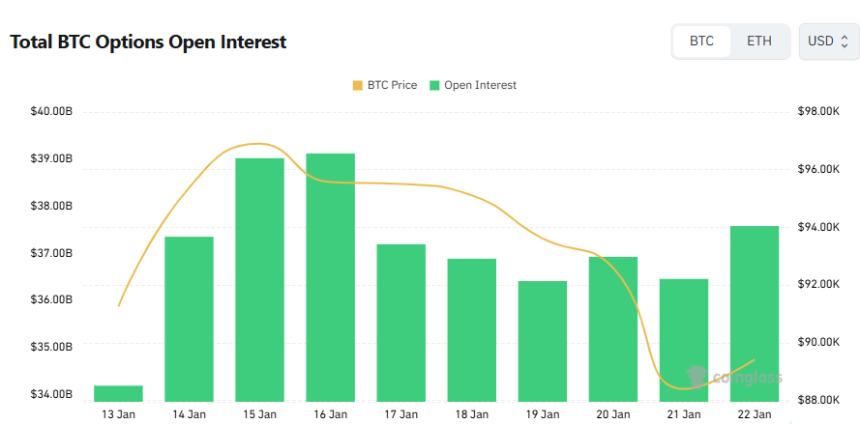Click the 22 Jan open interest bar
This screenshot has width=860, height=424.
coord(754,314)
